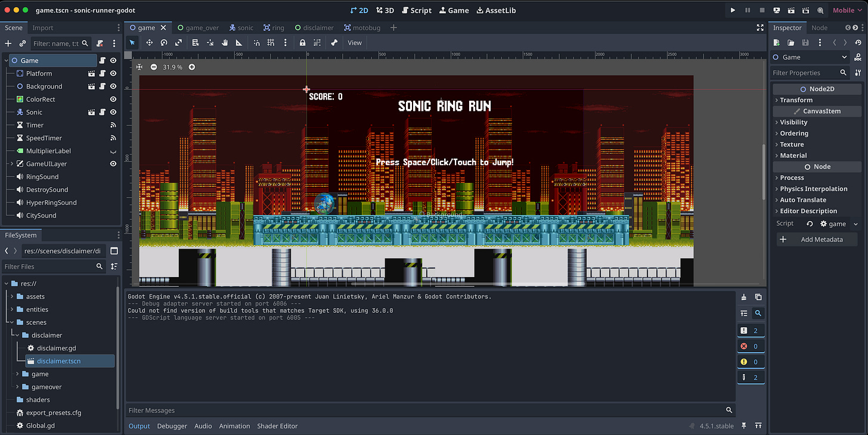The image size is (868, 435).
Task: Switch to the Script workspace
Action: point(417,10)
